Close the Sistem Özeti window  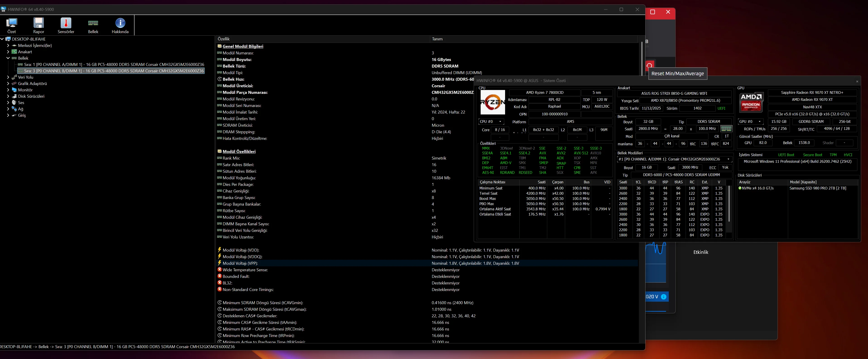[857, 81]
